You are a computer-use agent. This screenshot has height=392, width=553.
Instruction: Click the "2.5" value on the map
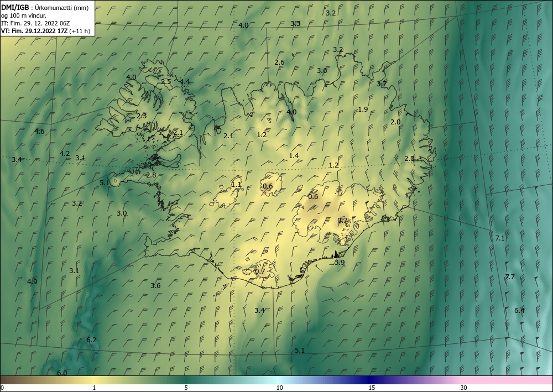tap(166, 82)
